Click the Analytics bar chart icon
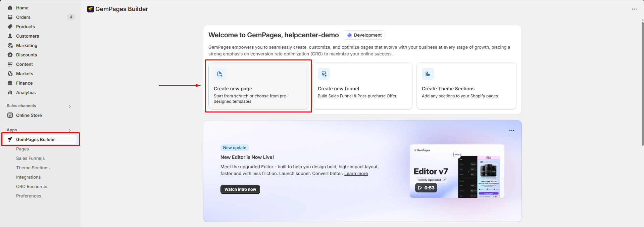Screen dimensions: 644x227 pyautogui.click(x=10, y=92)
